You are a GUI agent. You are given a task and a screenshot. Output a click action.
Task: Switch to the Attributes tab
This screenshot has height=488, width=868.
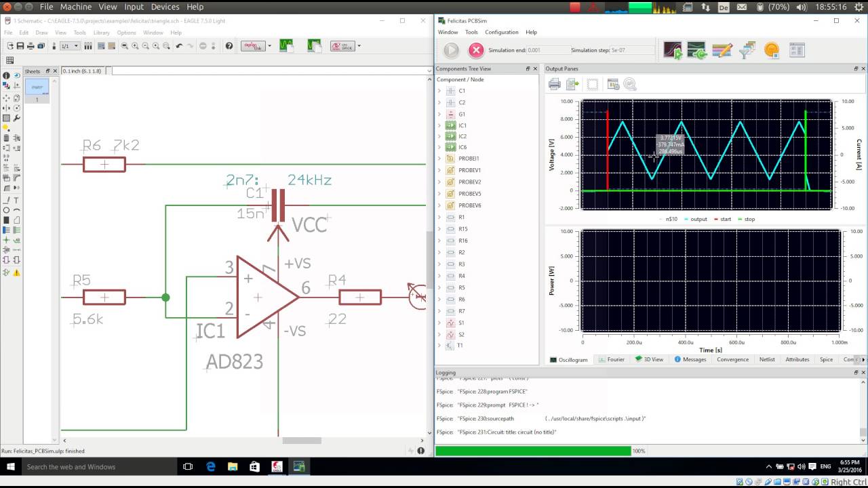tap(797, 359)
